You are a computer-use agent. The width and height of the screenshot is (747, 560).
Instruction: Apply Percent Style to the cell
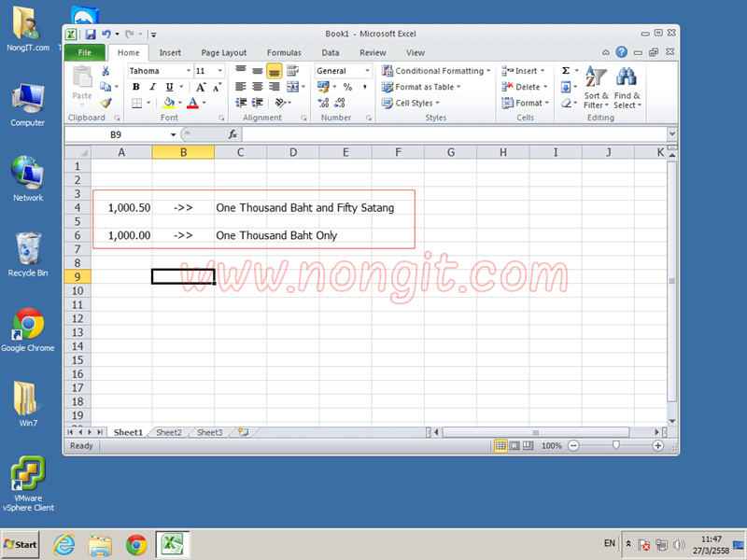(x=347, y=87)
